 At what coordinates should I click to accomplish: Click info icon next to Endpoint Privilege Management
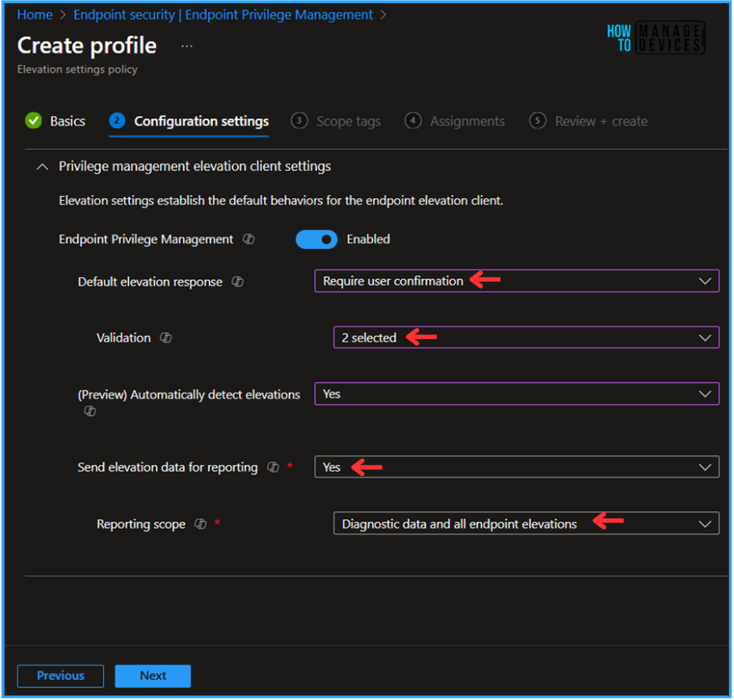[249, 239]
